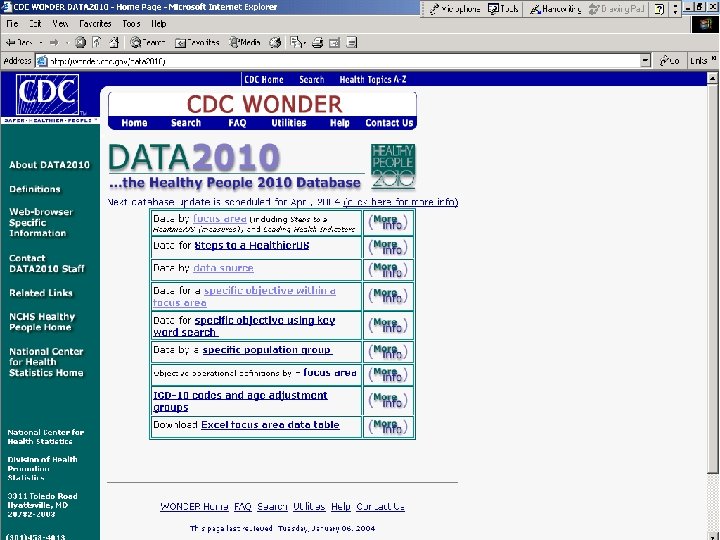Click the Mail toolbar icon
Image resolution: width=720 pixels, height=540 pixels.
(297, 43)
